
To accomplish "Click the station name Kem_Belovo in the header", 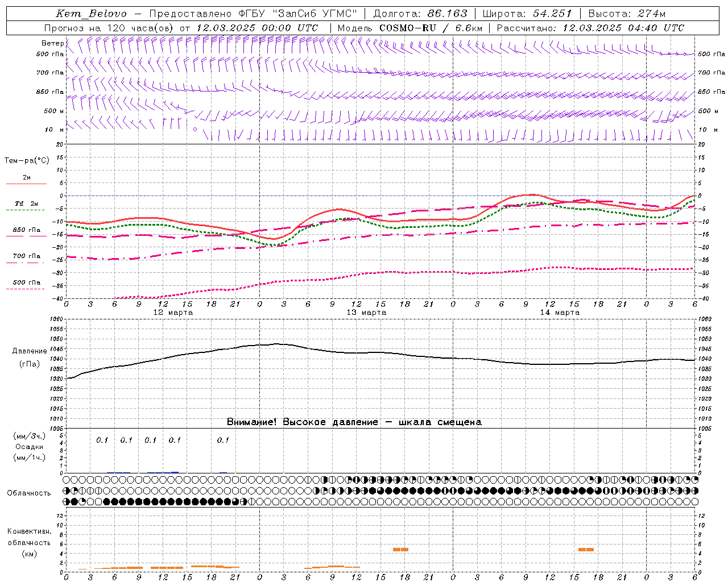I will coord(91,14).
